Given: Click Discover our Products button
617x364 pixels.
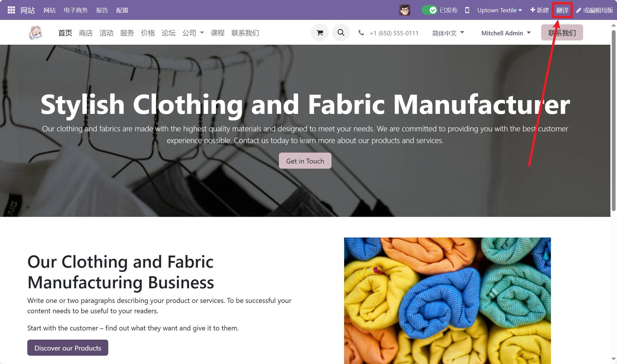Looking at the screenshot, I should tap(68, 348).
